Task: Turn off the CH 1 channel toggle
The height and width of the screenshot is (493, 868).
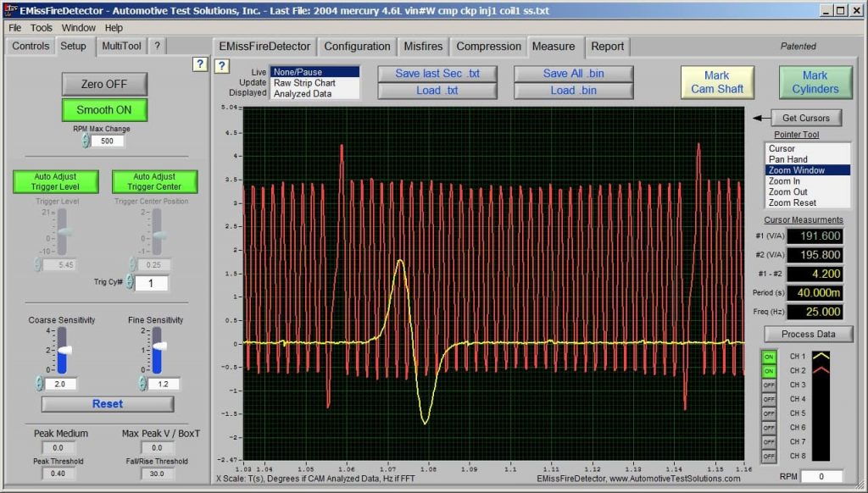Action: [769, 357]
